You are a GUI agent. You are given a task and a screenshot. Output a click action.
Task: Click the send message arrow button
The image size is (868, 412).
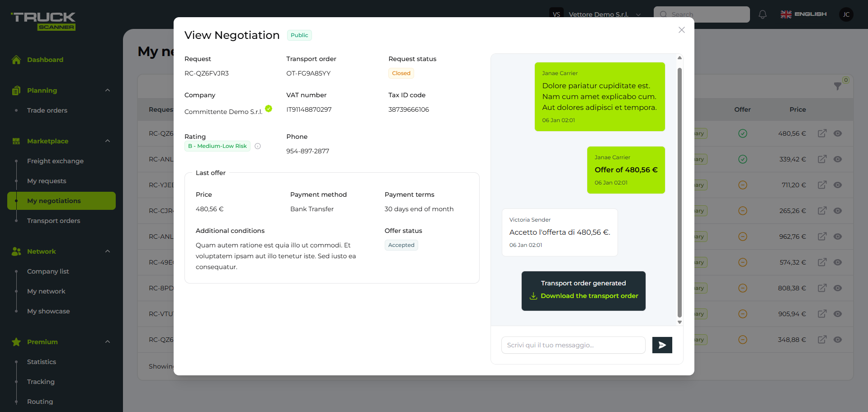[x=662, y=345]
